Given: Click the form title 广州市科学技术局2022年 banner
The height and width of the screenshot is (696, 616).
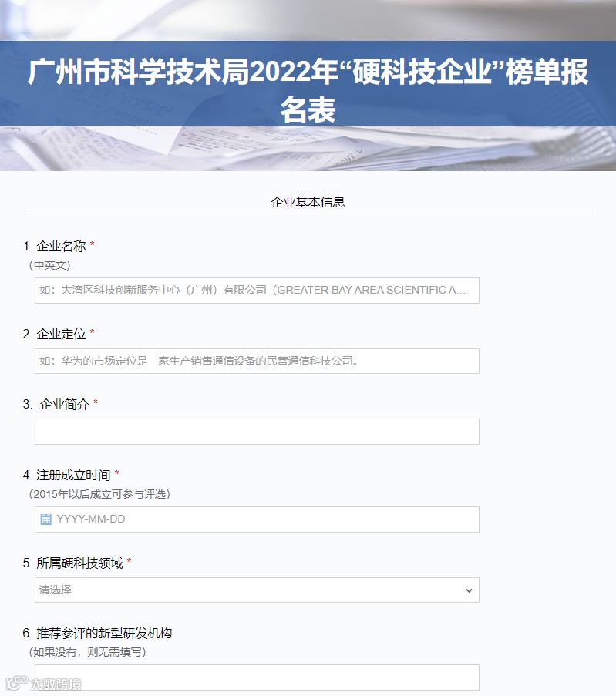Looking at the screenshot, I should coord(308,90).
